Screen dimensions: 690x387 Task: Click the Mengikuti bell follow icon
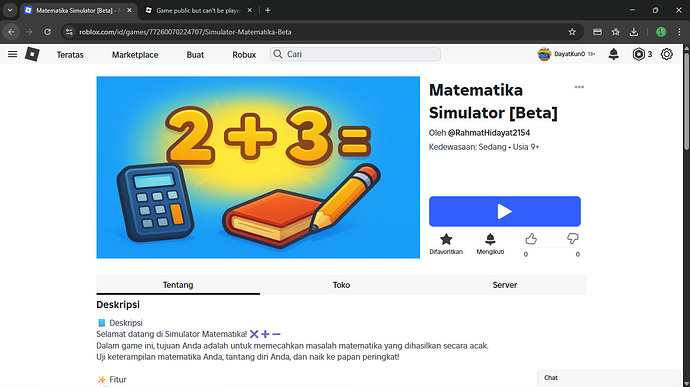pyautogui.click(x=490, y=239)
